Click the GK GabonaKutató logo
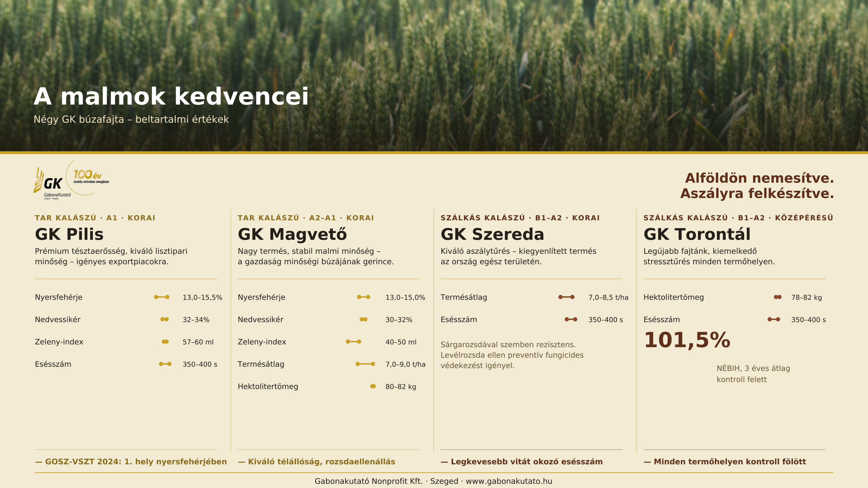 [52, 183]
